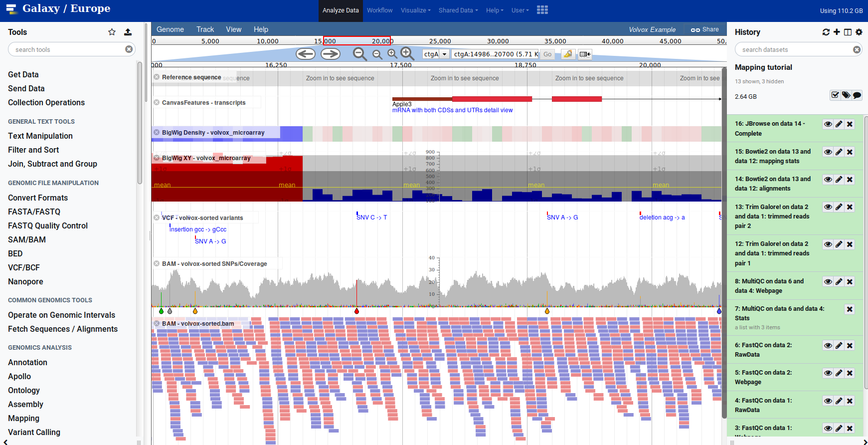The height and width of the screenshot is (445, 868).
Task: View data of dataset 14 Bowtie2 alignments
Action: [828, 180]
